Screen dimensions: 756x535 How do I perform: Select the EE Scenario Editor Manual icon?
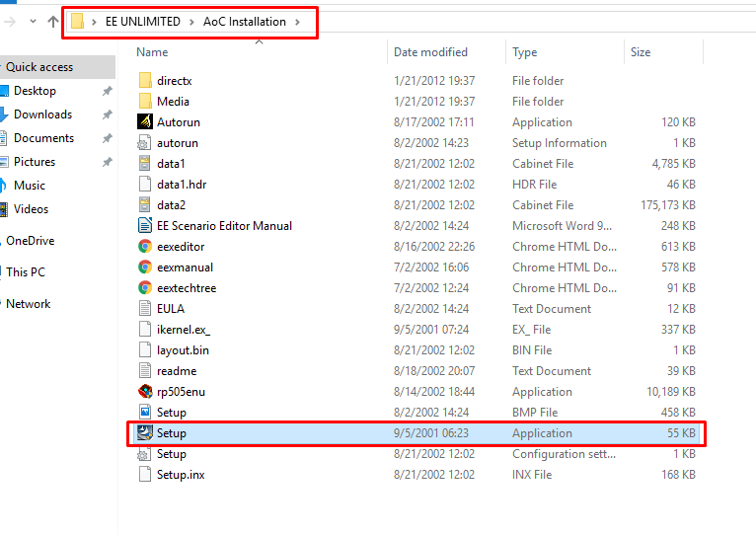[x=145, y=226]
